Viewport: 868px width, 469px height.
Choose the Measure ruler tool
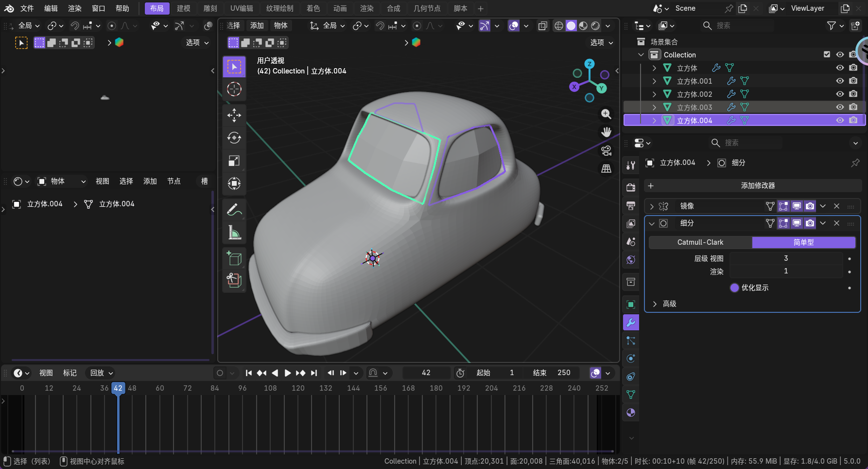pos(234,233)
